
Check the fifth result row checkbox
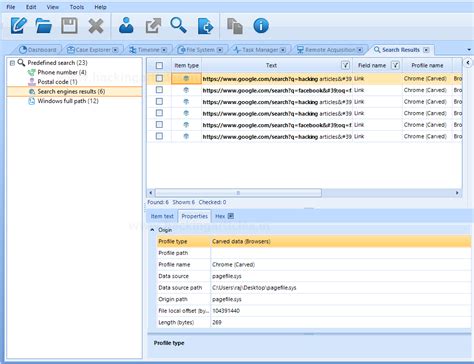tap(159, 125)
